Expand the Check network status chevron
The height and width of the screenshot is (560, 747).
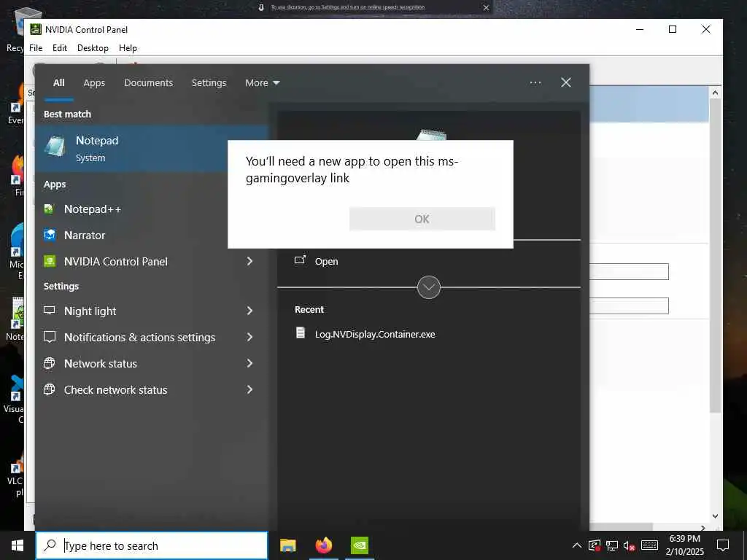[249, 389]
